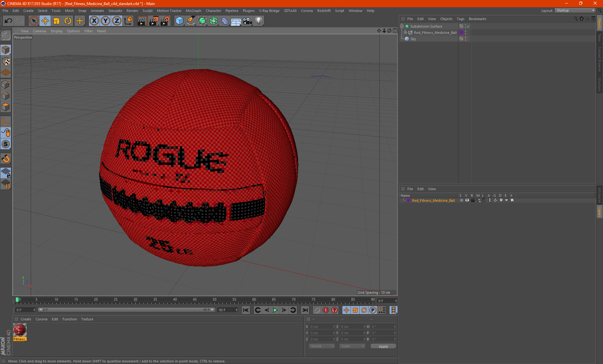The width and height of the screenshot is (603, 364).
Task: Toggle layer view eye for Red_Fitness_Medicine_Ball
Action: (x=467, y=200)
